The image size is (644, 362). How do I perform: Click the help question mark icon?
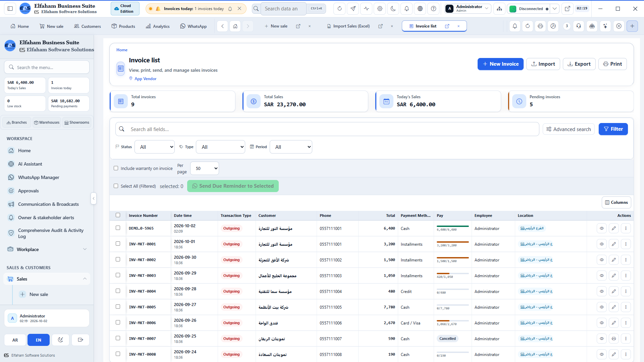click(433, 9)
